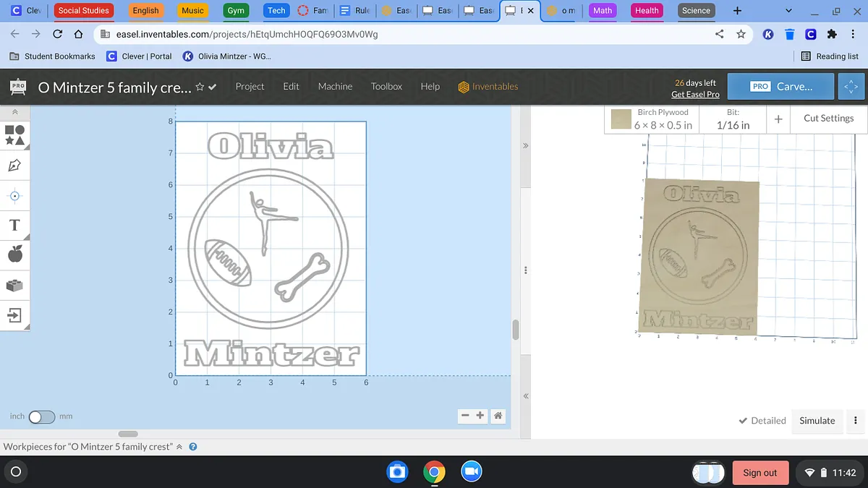Click the Get Easel Pro link
Screen dimensions: 868x488
point(694,95)
